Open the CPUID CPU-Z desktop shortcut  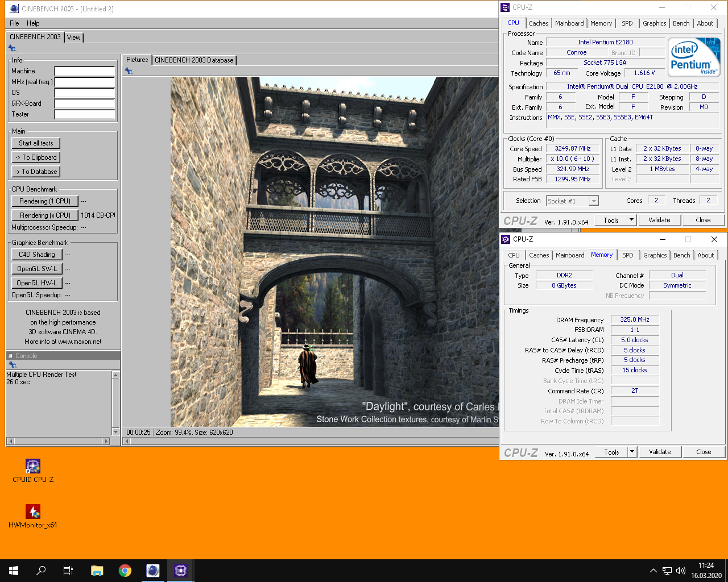tap(33, 471)
